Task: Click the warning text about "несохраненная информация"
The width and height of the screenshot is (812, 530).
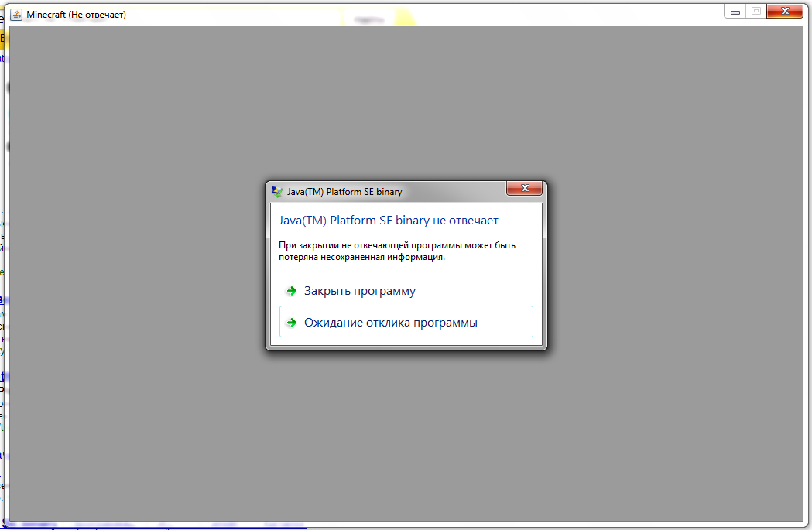Action: 397,251
